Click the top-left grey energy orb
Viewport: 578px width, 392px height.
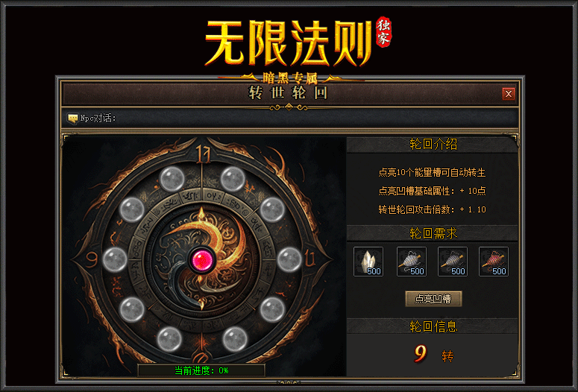point(172,179)
